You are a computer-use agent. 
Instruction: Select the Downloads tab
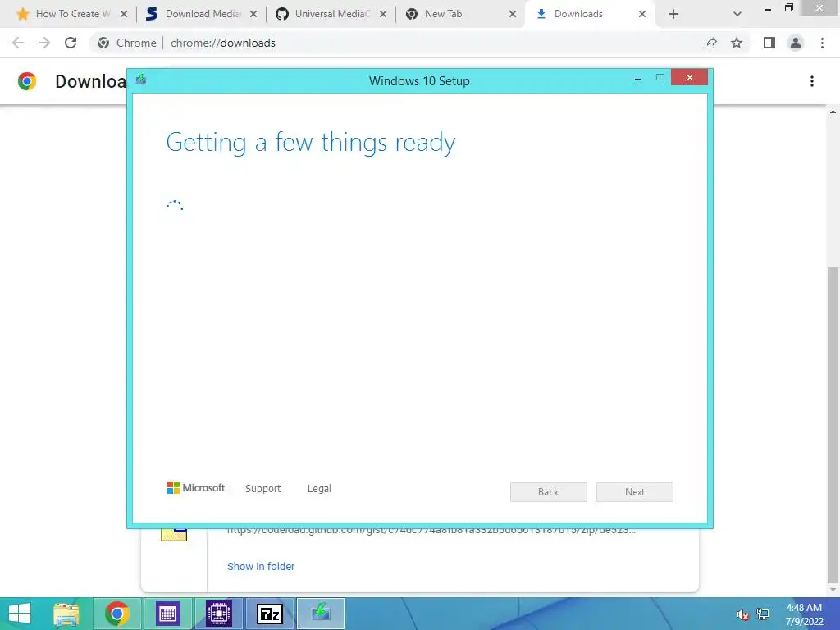[578, 14]
